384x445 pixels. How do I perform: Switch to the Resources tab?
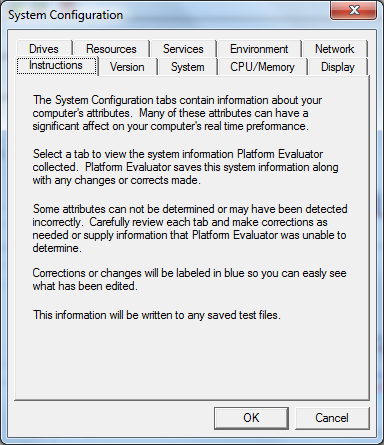click(111, 49)
